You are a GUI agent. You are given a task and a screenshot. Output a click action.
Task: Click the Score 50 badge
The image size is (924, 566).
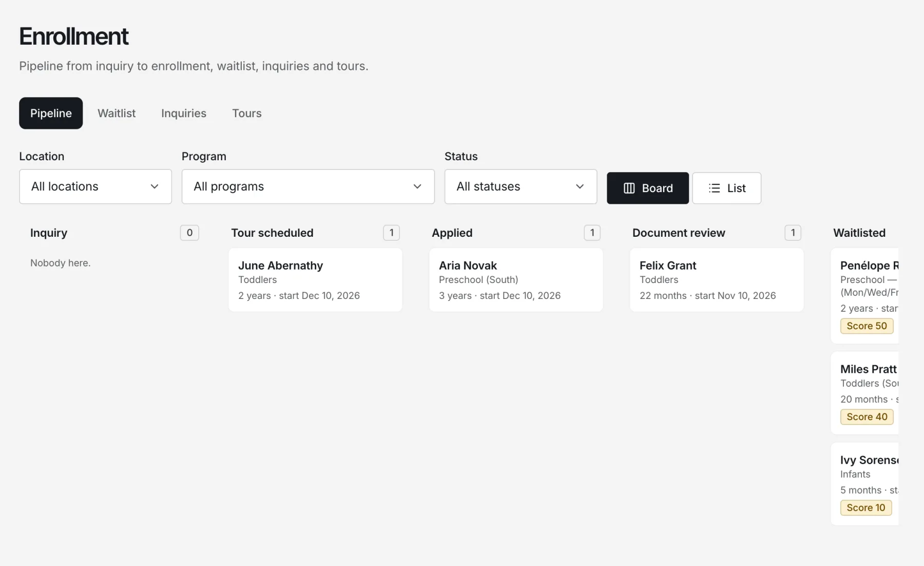[867, 326]
